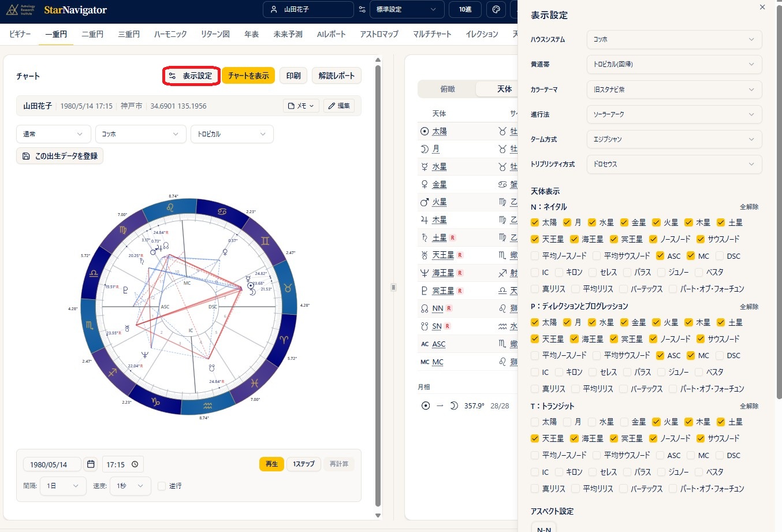Expand the ターム方式 dropdown

pos(674,139)
